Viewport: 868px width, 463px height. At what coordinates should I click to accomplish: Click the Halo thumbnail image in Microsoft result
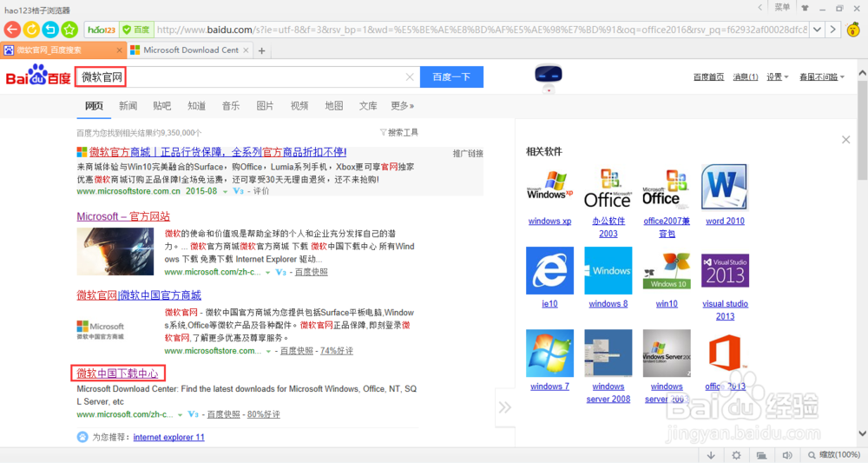tap(115, 251)
